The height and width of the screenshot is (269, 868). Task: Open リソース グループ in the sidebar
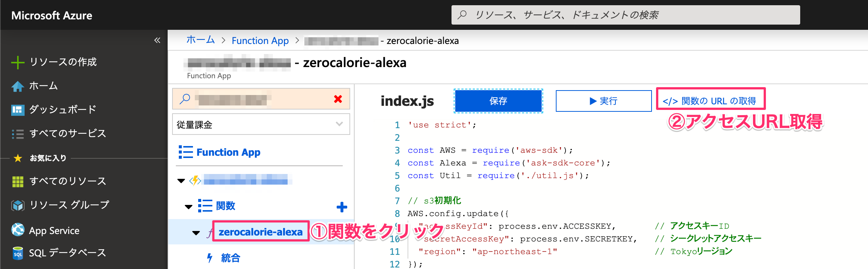coord(69,205)
